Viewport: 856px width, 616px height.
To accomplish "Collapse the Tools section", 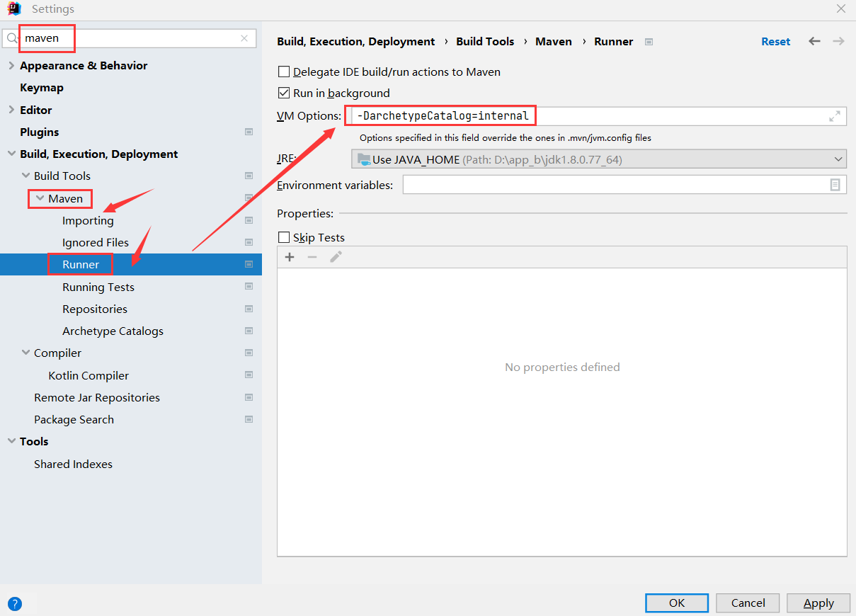I will [11, 441].
